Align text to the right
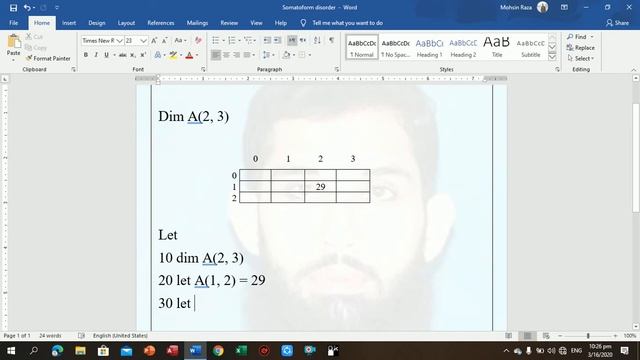Viewport: 640px width, 360px height. pos(237,55)
